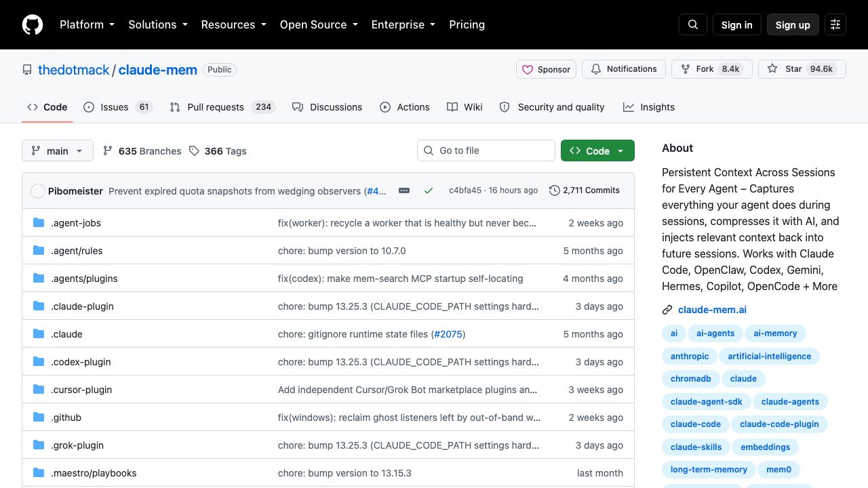Click the tag icon next to 366 Tags
868x488 pixels.
click(194, 150)
